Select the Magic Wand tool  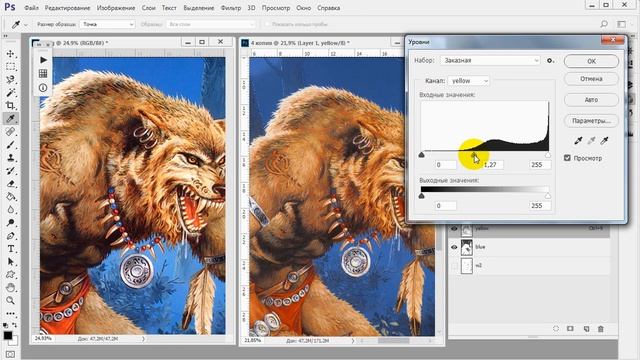point(11,93)
